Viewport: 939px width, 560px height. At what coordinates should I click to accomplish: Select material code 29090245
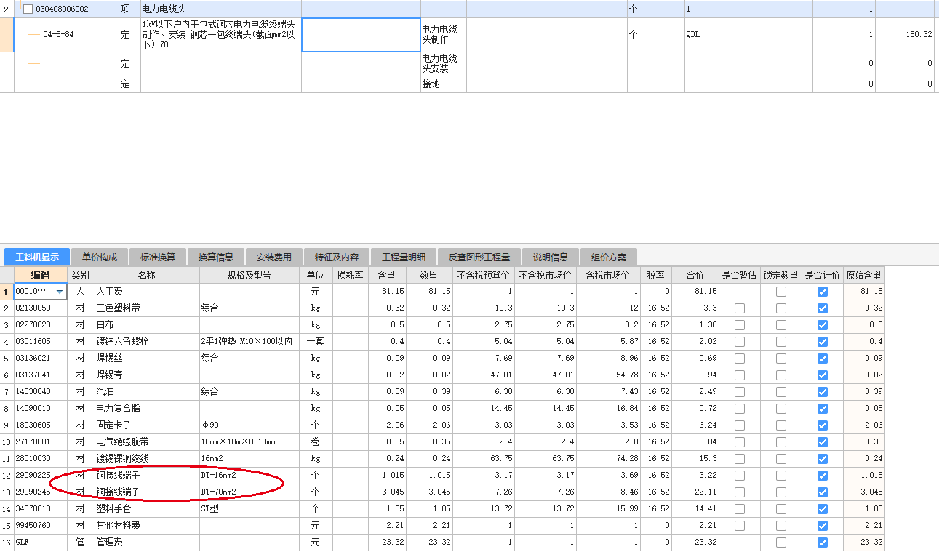[41, 492]
